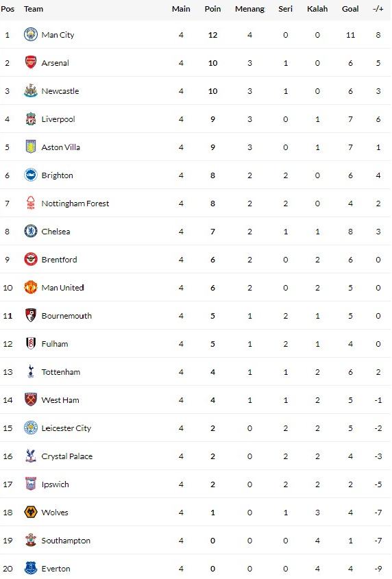This screenshot has width=392, height=579.
Task: Click the Man United club crest
Action: (x=31, y=287)
